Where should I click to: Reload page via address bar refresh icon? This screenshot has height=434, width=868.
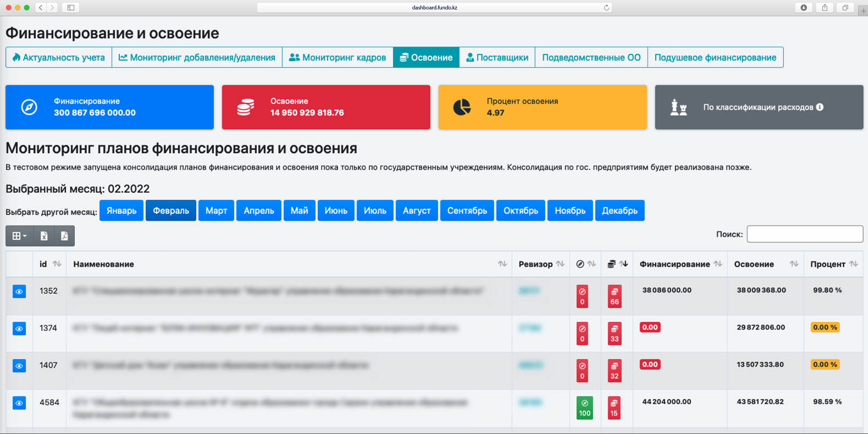(x=606, y=7)
